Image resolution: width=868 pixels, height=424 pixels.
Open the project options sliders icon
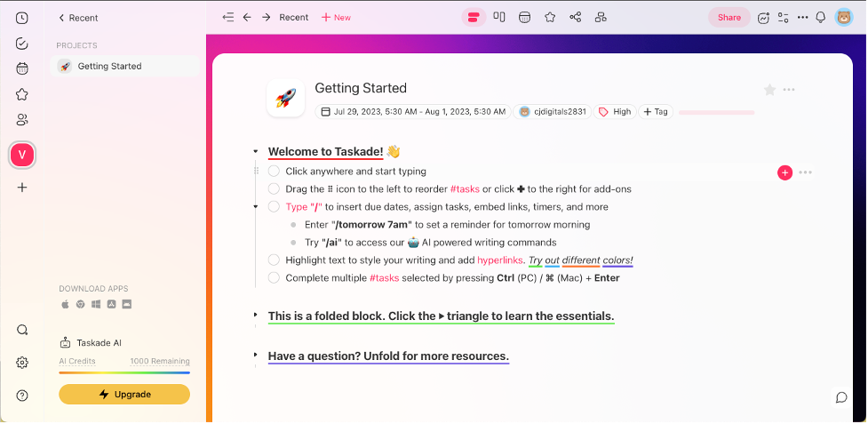tap(783, 18)
